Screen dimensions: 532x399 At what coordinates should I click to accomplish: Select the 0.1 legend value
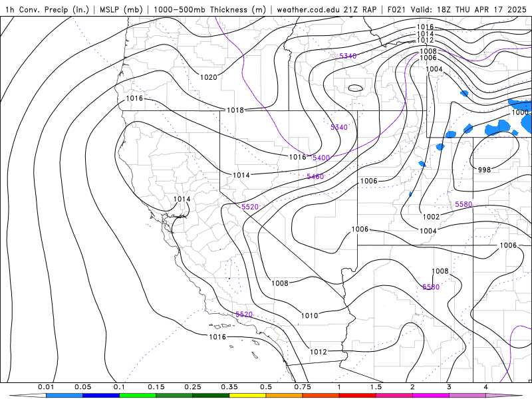(119, 387)
